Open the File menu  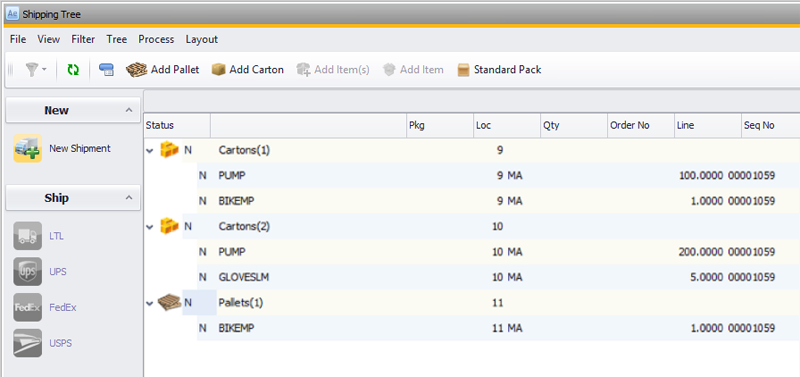click(x=18, y=39)
